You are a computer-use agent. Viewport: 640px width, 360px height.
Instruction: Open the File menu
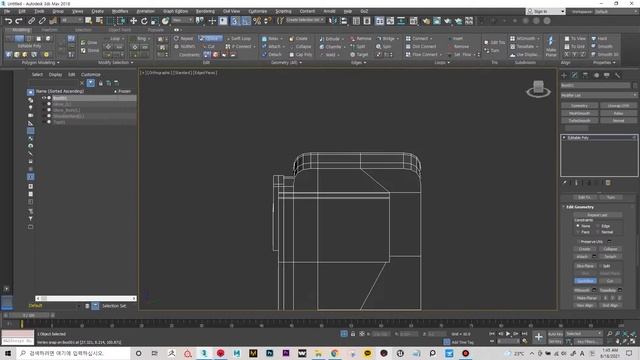click(7, 11)
